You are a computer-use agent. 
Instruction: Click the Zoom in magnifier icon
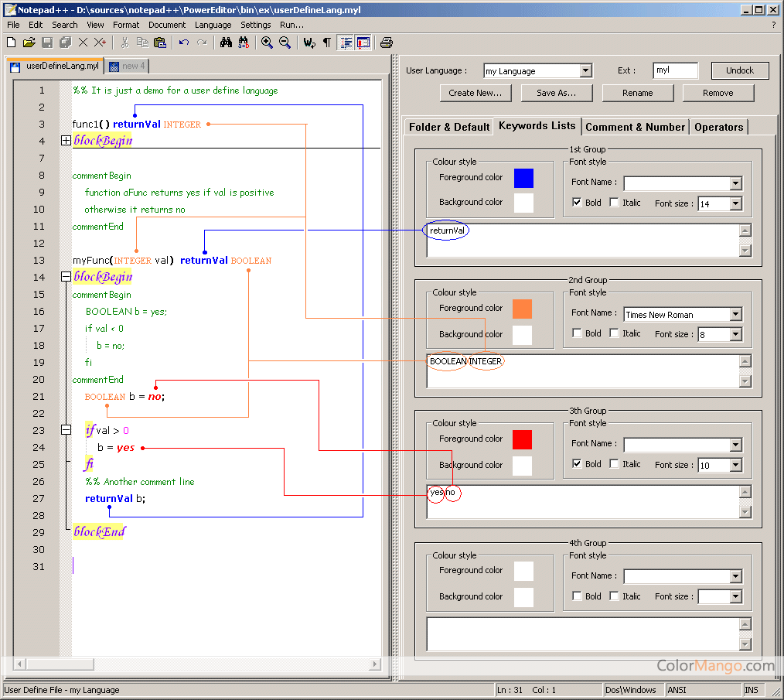(x=267, y=43)
